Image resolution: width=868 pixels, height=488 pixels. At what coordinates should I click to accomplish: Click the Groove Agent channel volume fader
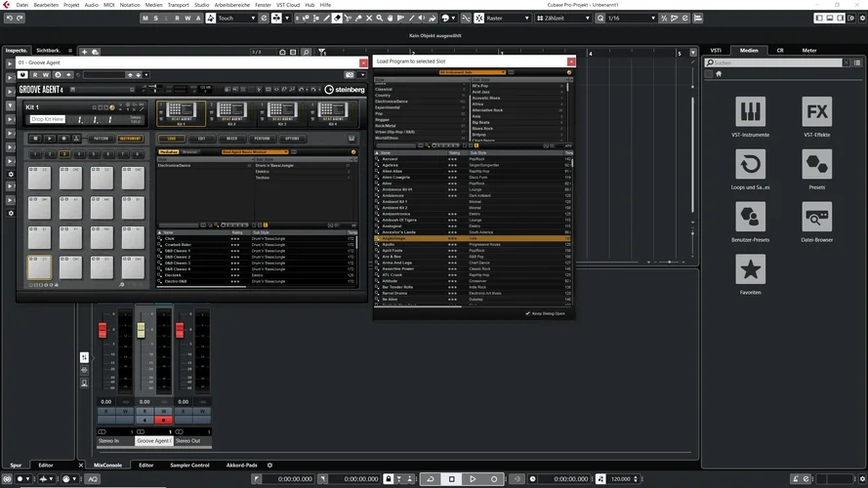tap(141, 332)
